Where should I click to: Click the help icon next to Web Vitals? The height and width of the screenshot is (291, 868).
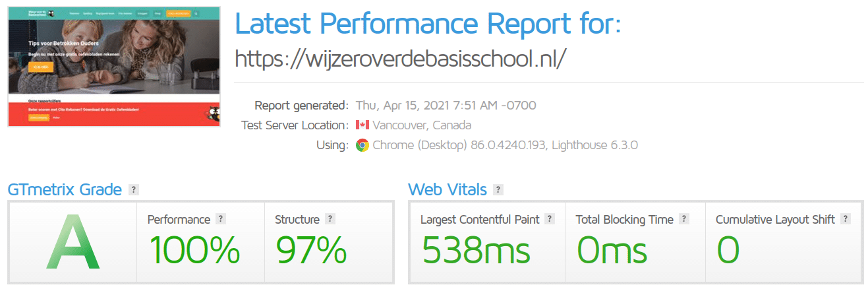click(x=498, y=190)
